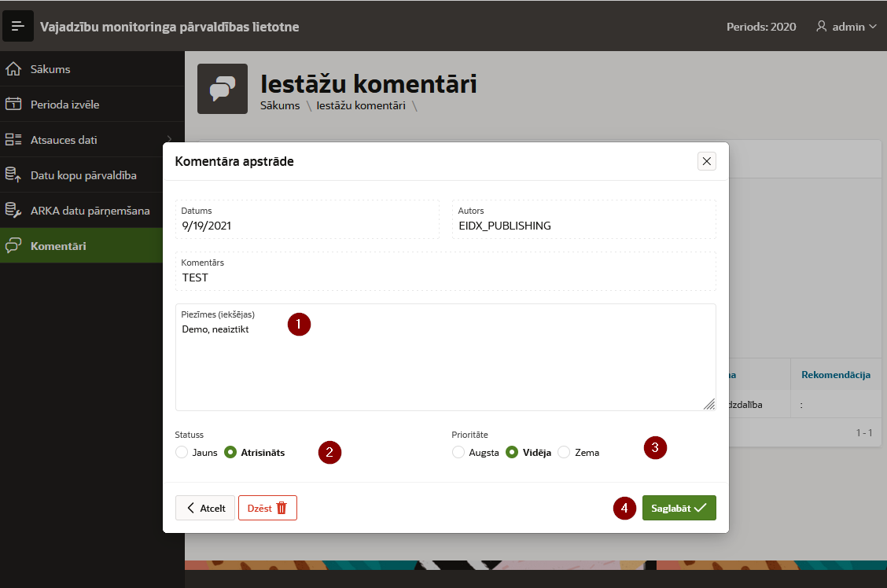Choose Zema as the priority
Screen dimensions: 887x588
click(x=564, y=452)
